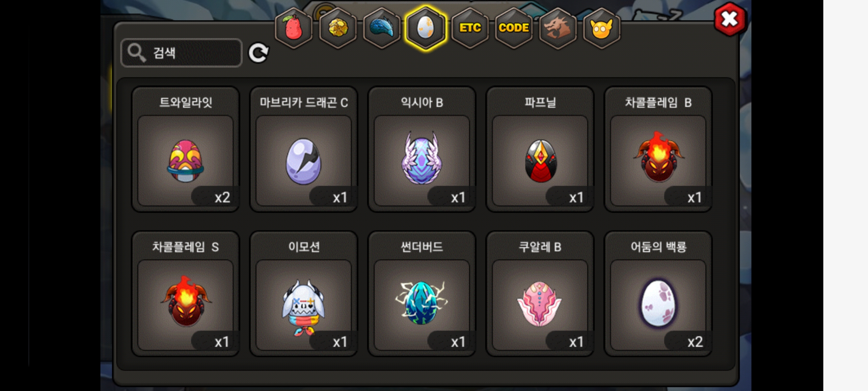The width and height of the screenshot is (868, 391).
Task: Click the magnifying glass search icon
Action: click(x=136, y=53)
